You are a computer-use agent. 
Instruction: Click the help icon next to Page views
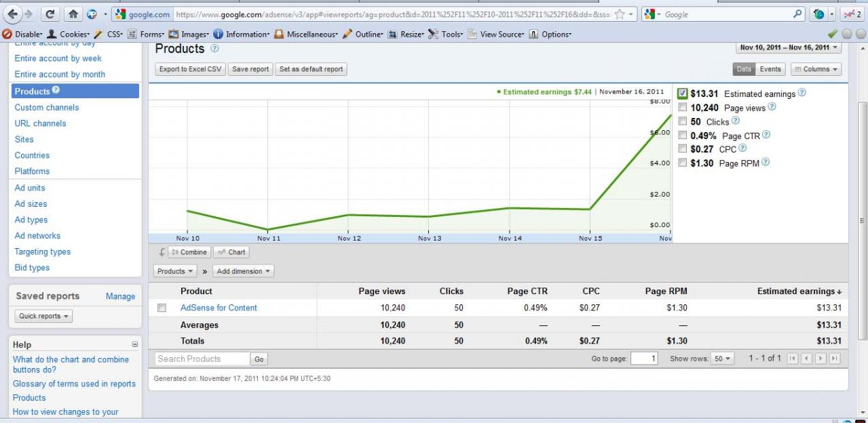(x=772, y=107)
